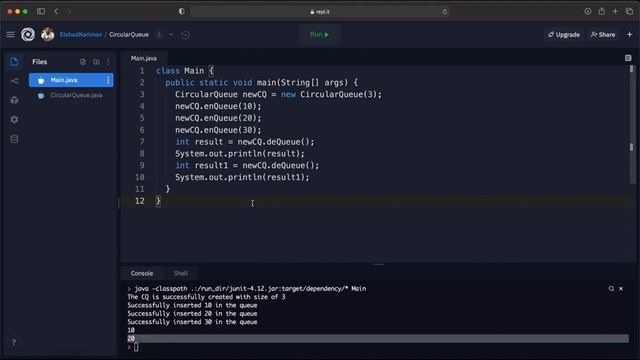The image size is (640, 360).
Task: Open new Safari tab with plus
Action: 615,11
